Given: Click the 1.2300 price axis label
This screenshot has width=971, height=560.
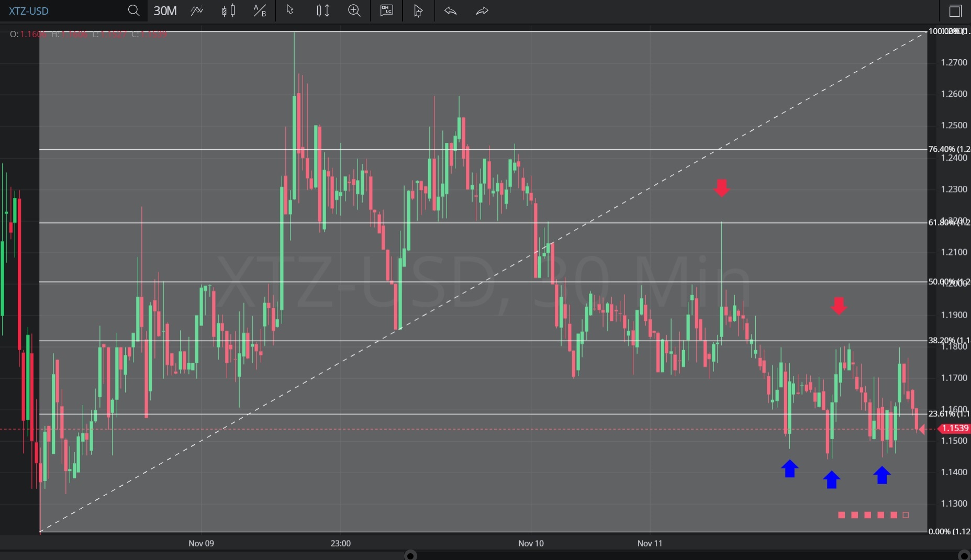Looking at the screenshot, I should click(954, 189).
